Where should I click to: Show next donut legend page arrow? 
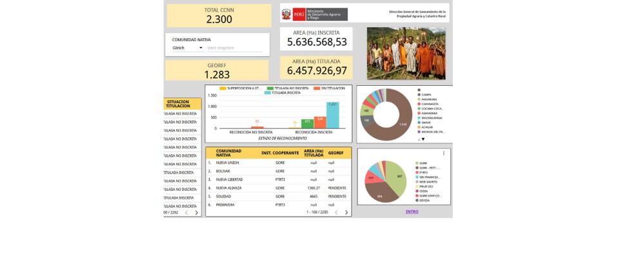pyautogui.click(x=423, y=139)
